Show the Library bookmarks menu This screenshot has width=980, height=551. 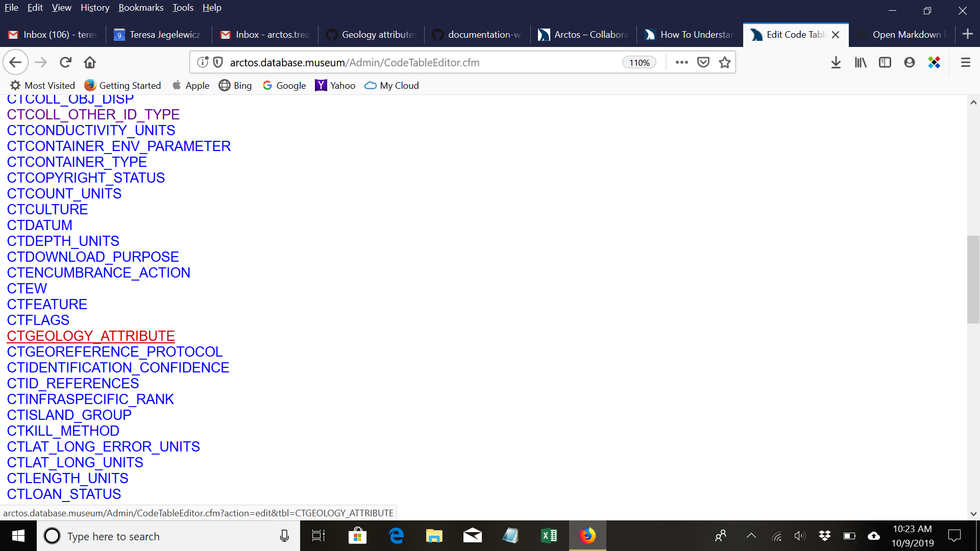point(860,62)
